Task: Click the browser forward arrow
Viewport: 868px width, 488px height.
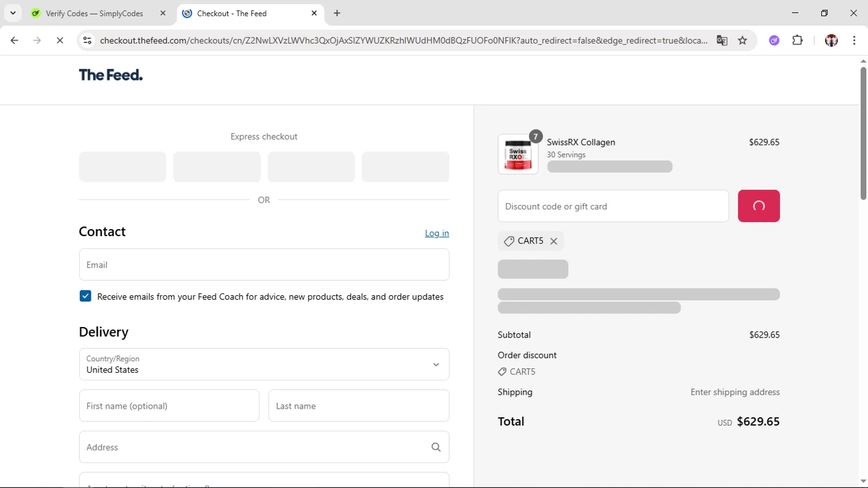Action: (37, 41)
